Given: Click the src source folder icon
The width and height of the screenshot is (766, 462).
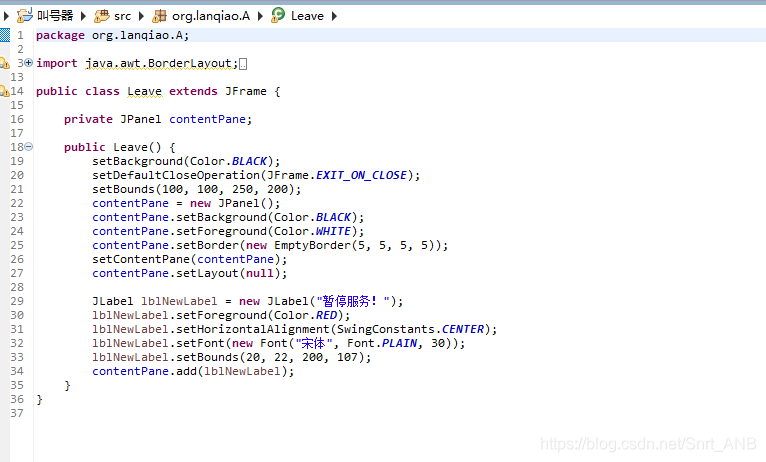Looking at the screenshot, I should coord(101,16).
